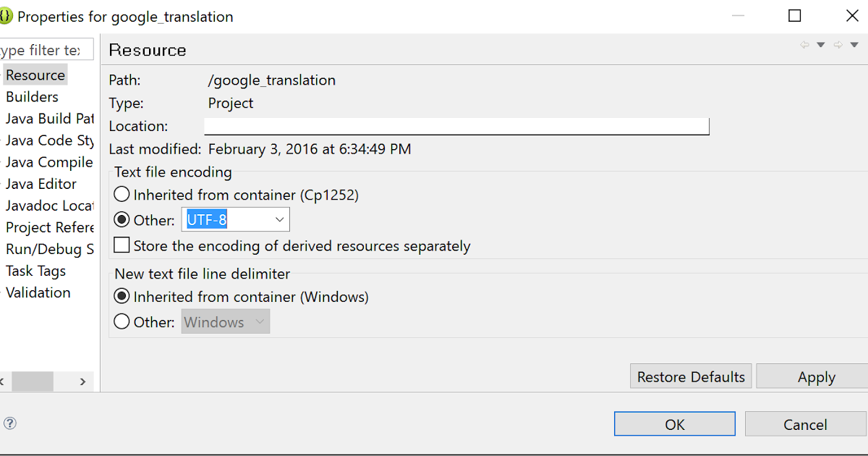Click the tree scrollbar left arrow
Screen dimensions: 868x456
pyautogui.click(x=3, y=381)
